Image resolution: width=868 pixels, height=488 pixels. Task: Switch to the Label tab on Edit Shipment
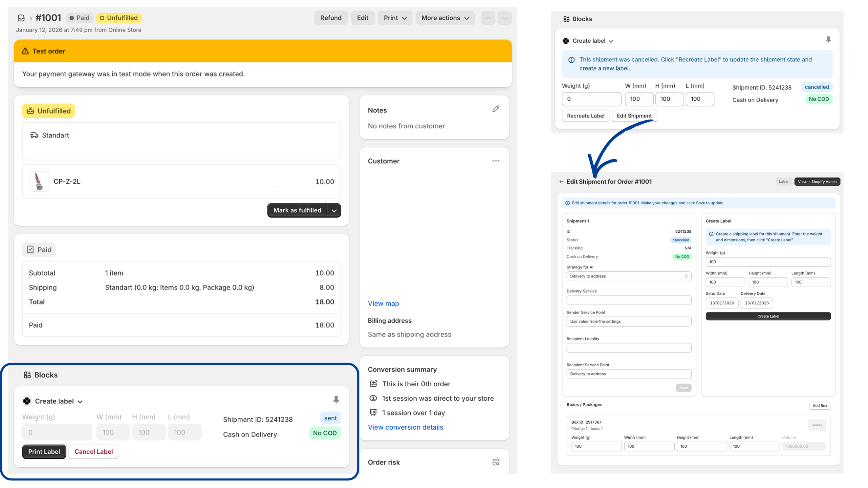(x=784, y=181)
